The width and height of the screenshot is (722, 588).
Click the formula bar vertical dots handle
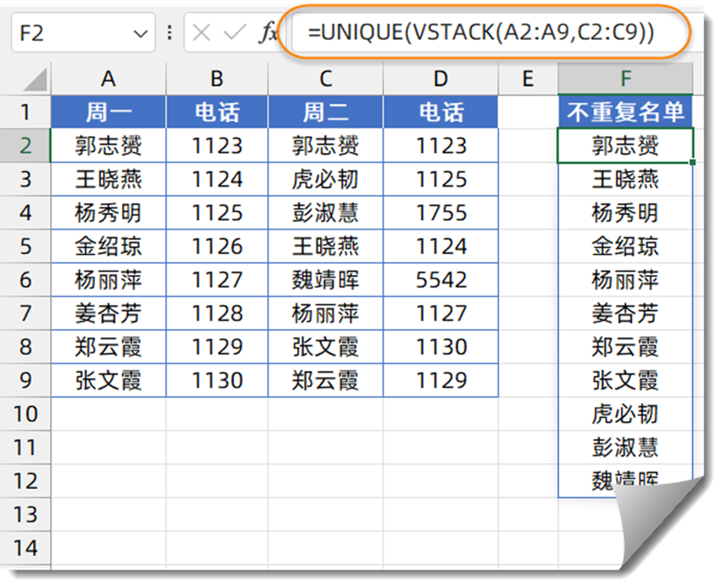(169, 34)
